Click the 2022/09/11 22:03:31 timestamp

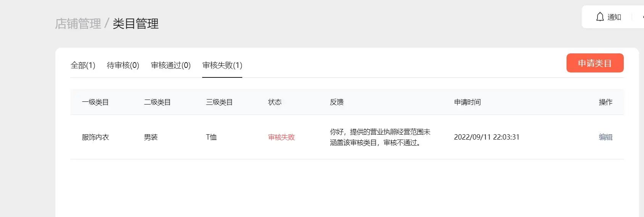(x=487, y=137)
